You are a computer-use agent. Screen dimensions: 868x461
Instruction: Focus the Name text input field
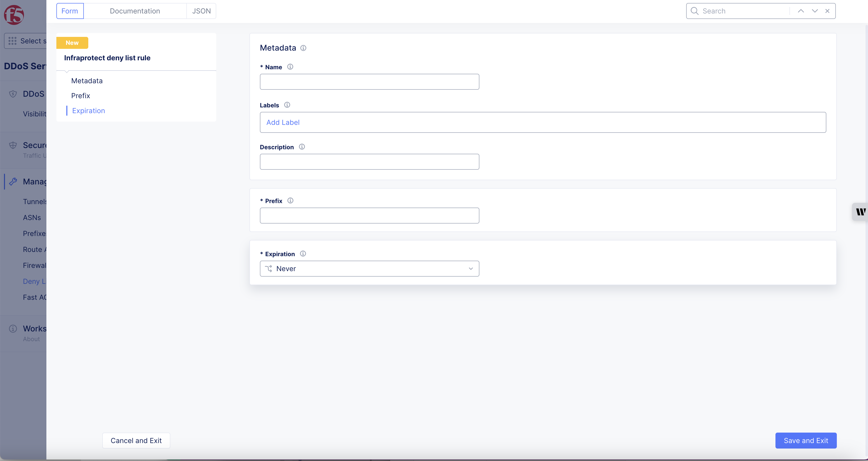(369, 82)
